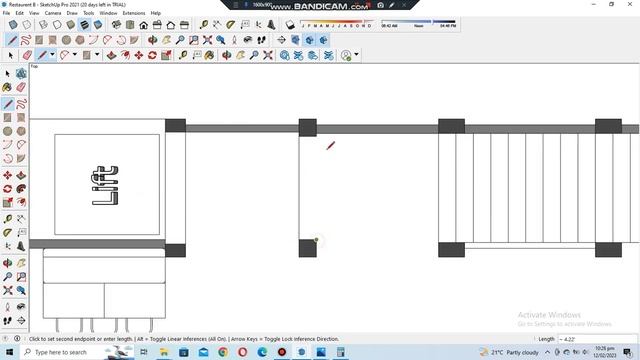Select Protractor tool in left palette
The width and height of the screenshot is (640, 360).
7,233
